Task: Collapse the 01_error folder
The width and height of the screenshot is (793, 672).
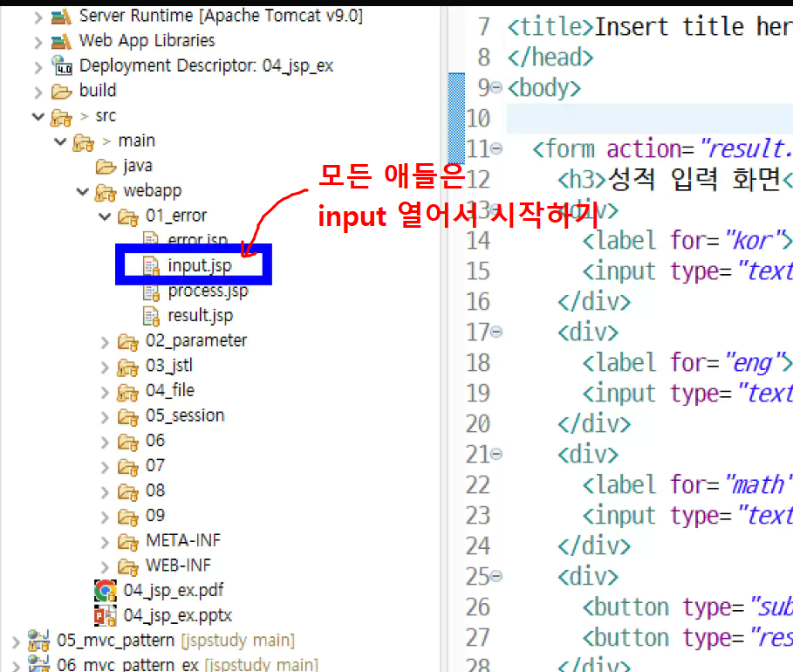Action: [x=105, y=216]
